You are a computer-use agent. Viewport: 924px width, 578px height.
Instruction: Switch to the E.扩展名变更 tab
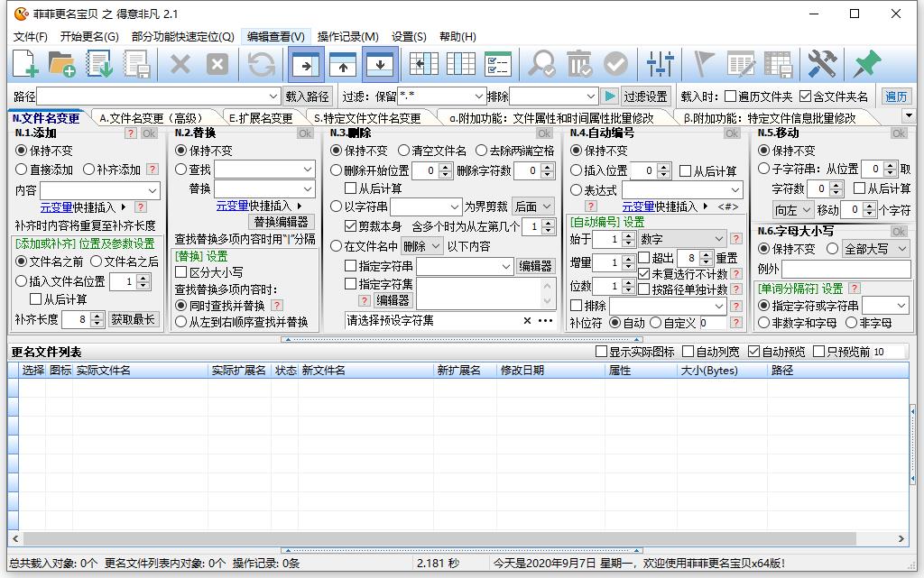(261, 118)
